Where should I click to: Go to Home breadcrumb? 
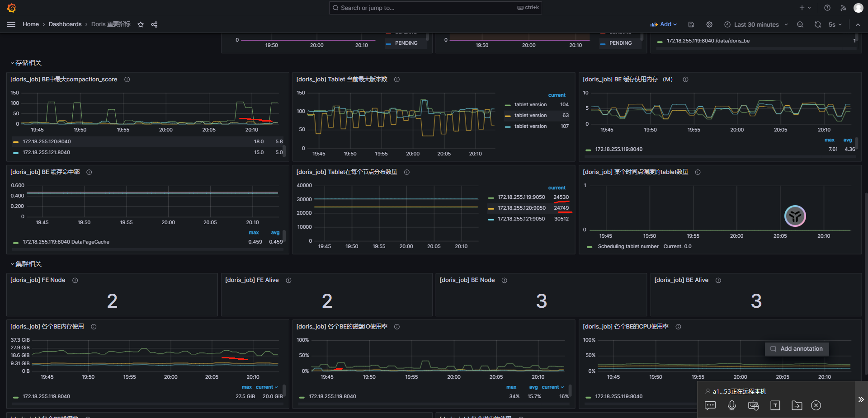tap(31, 24)
